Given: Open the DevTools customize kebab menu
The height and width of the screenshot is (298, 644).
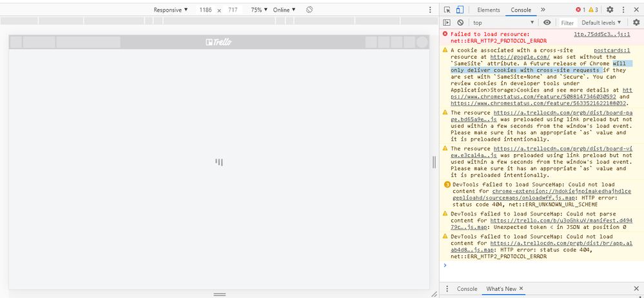Looking at the screenshot, I should 623,10.
